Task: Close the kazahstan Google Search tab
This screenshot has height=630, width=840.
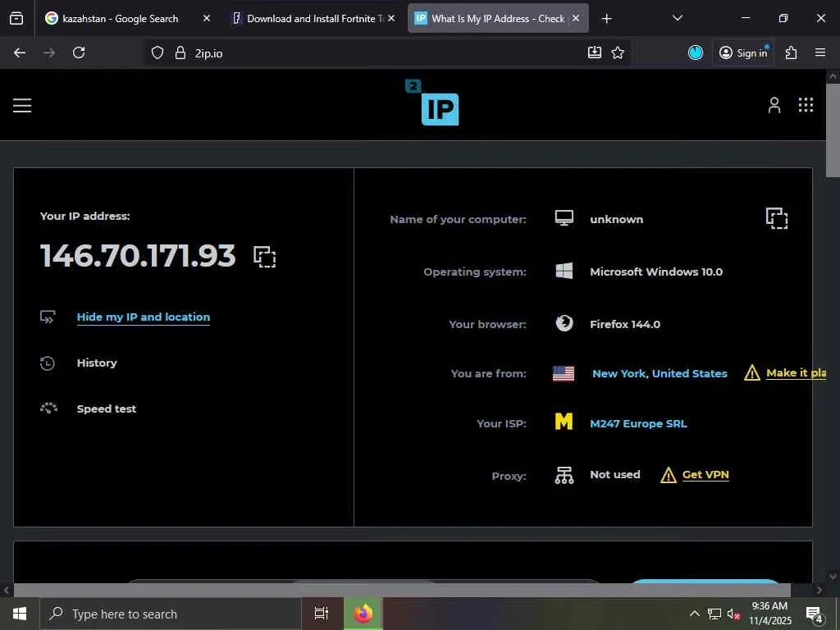Action: pyautogui.click(x=207, y=19)
